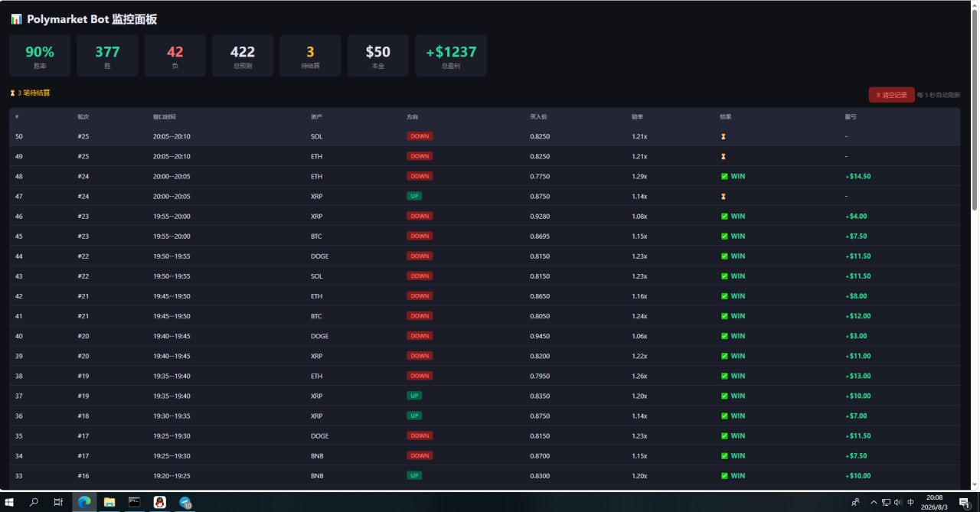This screenshot has width=980, height=512.
Task: Click the 377 胜 wins card
Action: tap(107, 56)
